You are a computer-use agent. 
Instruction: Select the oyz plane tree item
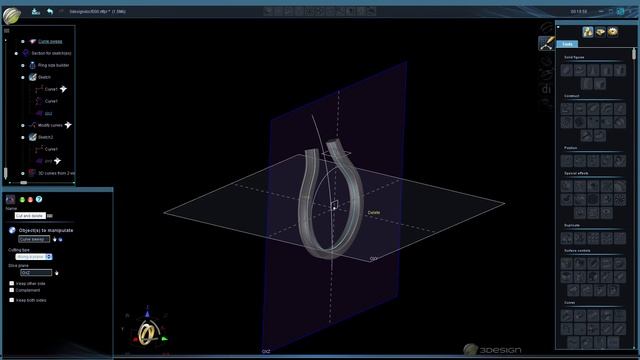click(48, 161)
